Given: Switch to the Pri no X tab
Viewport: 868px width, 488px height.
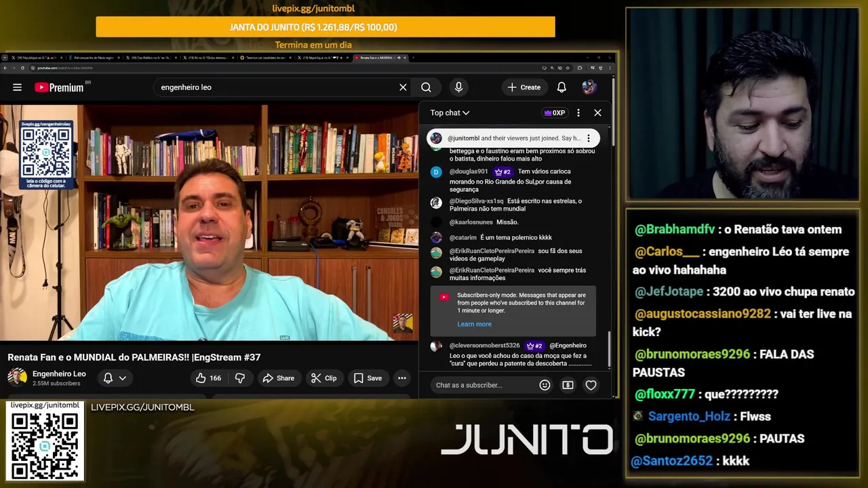Looking at the screenshot, I should coord(210,58).
